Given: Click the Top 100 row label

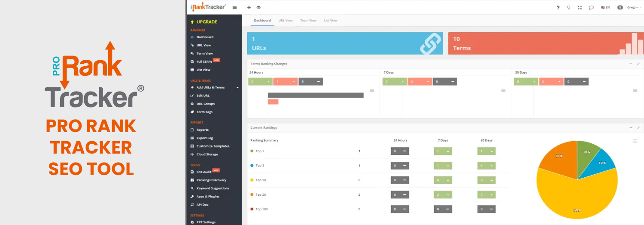Looking at the screenshot, I should 261,209.
